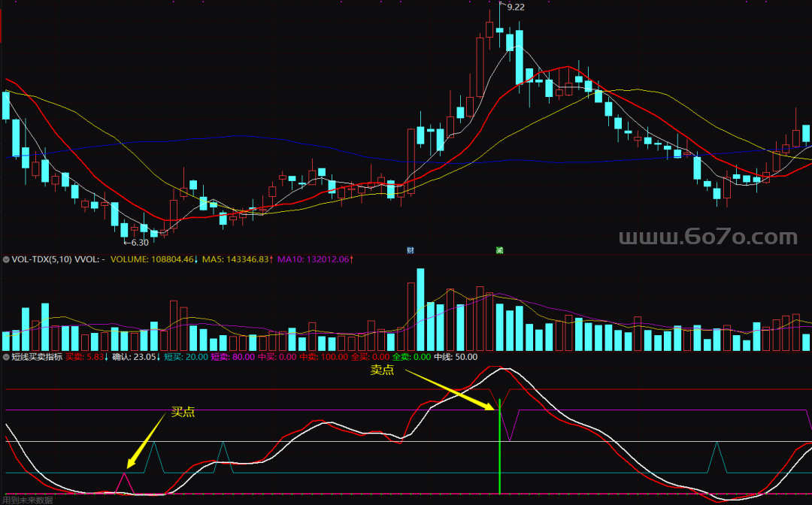Click the 卖点 annotation text
This screenshot has width=812, height=505.
coord(382,370)
